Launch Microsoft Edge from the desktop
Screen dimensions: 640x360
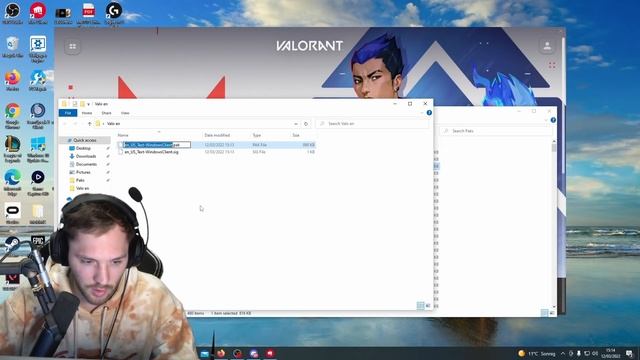coord(12,182)
